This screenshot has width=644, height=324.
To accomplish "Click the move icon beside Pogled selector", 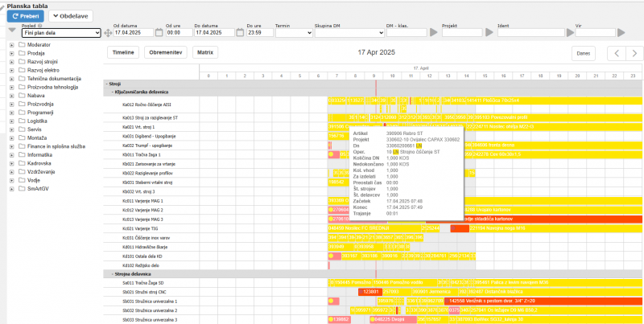I will point(107,33).
